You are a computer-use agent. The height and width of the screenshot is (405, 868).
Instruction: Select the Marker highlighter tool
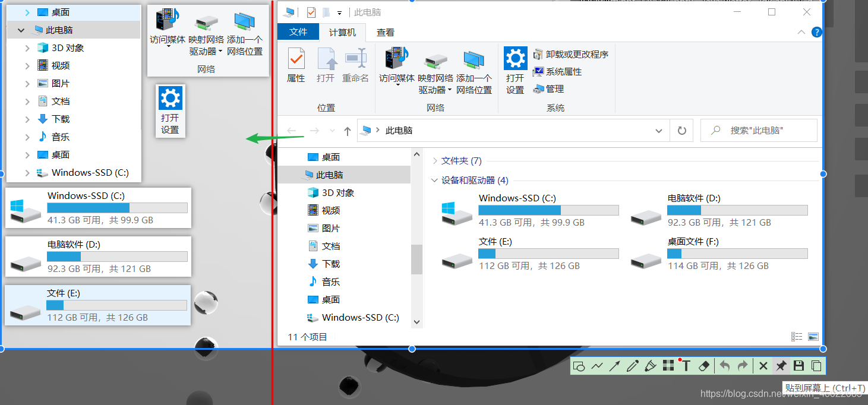pyautogui.click(x=650, y=366)
